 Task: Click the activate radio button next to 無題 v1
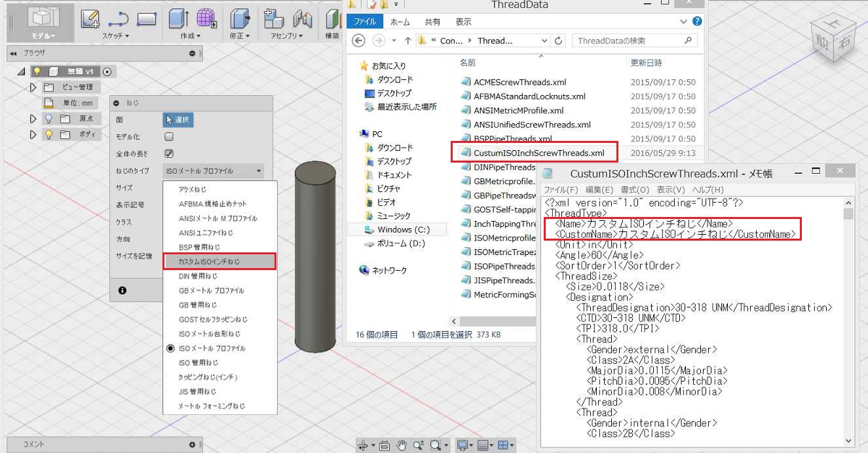pos(107,71)
